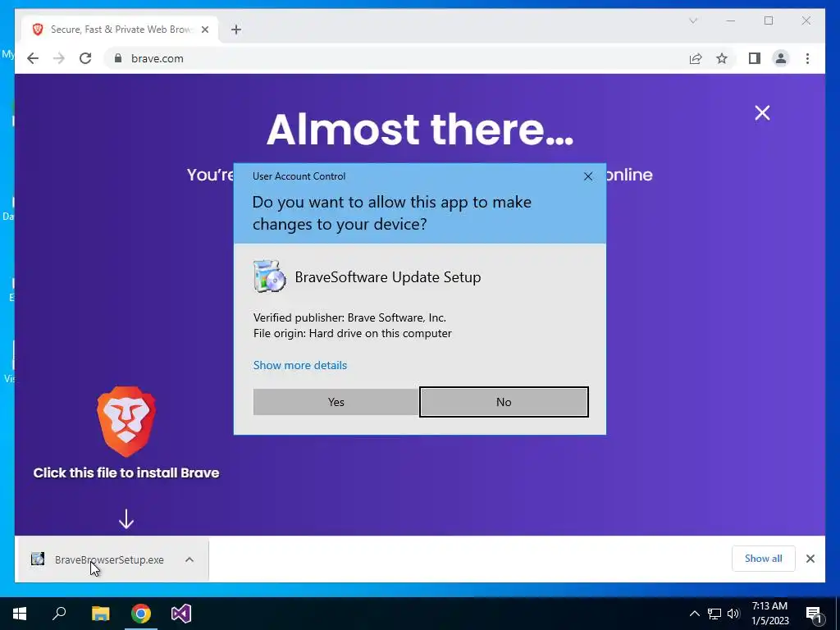Click the 'Almost there...' heading
Viewport: 840px width, 630px height.
coord(420,129)
